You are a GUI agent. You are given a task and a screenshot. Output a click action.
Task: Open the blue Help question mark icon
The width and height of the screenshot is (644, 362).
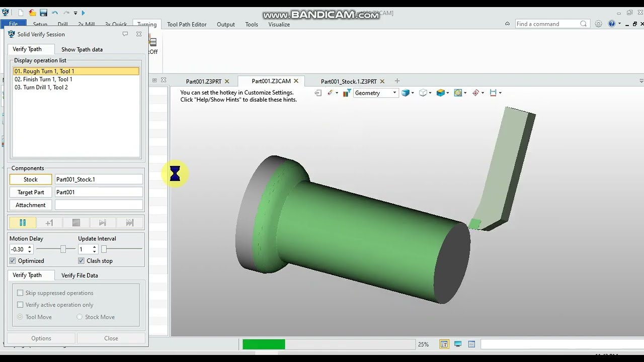coord(612,24)
